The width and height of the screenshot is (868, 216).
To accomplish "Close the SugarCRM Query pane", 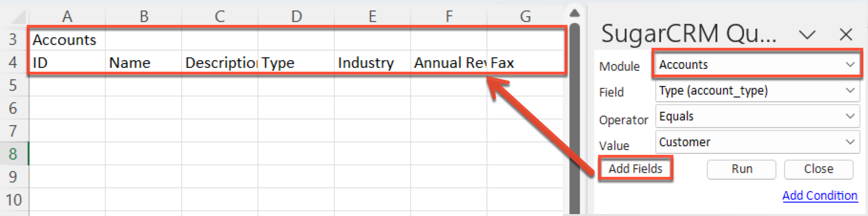I will click(x=846, y=34).
